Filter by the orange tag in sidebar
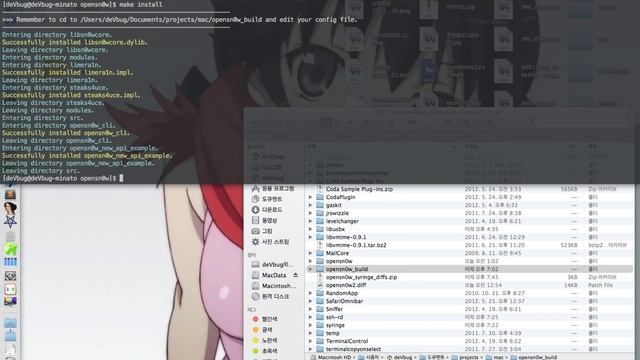This screenshot has width=640, height=360. pos(262,329)
